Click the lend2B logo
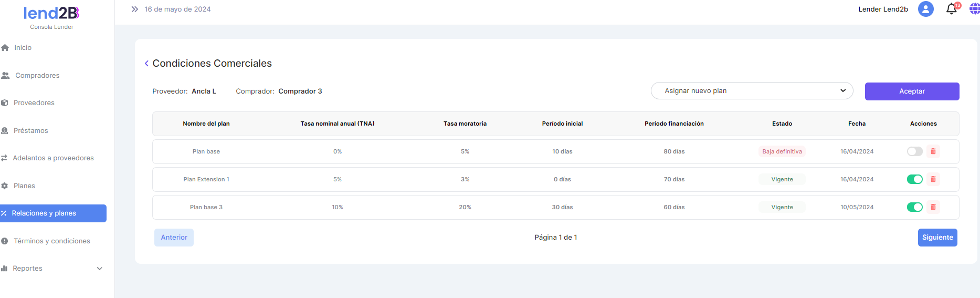The width and height of the screenshot is (980, 298). click(x=51, y=14)
